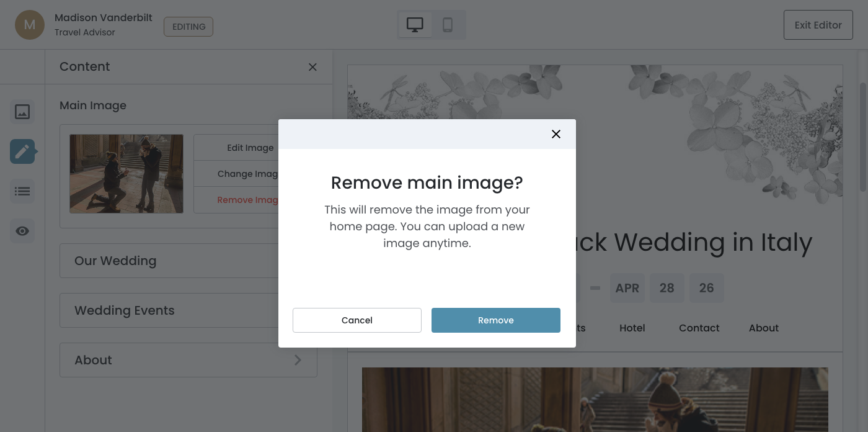
Task: Switch to mobile preview mode
Action: [x=448, y=25]
